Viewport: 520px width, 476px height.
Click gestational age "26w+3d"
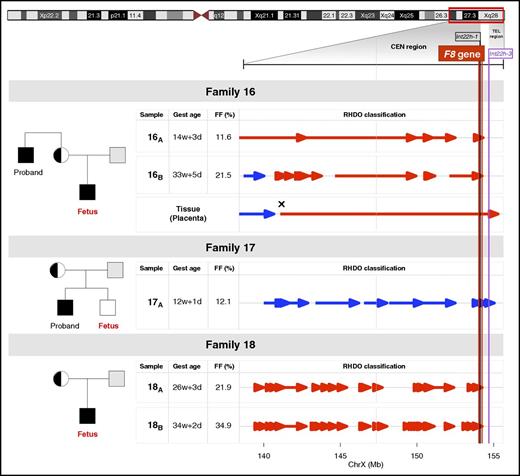(187, 387)
